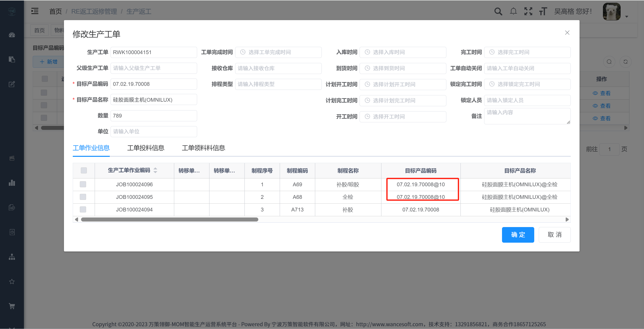Open the user avatar dropdown arrow
This screenshot has height=329, width=644.
click(x=627, y=17)
